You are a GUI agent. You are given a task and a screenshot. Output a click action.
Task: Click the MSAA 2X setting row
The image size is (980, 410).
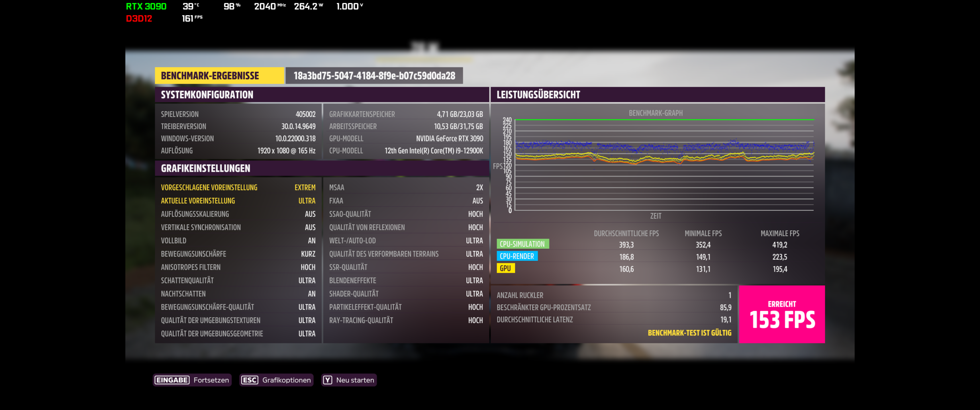tap(406, 188)
